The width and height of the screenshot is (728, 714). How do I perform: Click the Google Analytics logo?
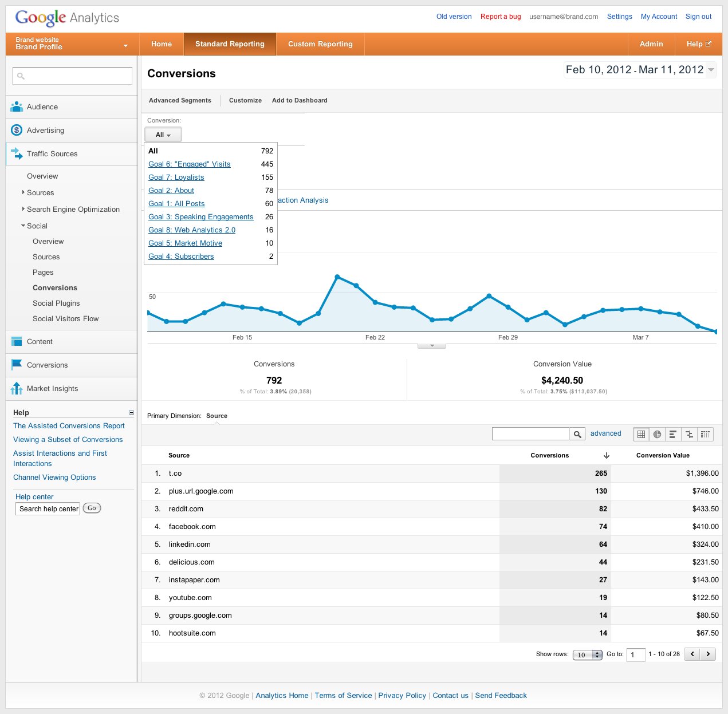(x=67, y=18)
